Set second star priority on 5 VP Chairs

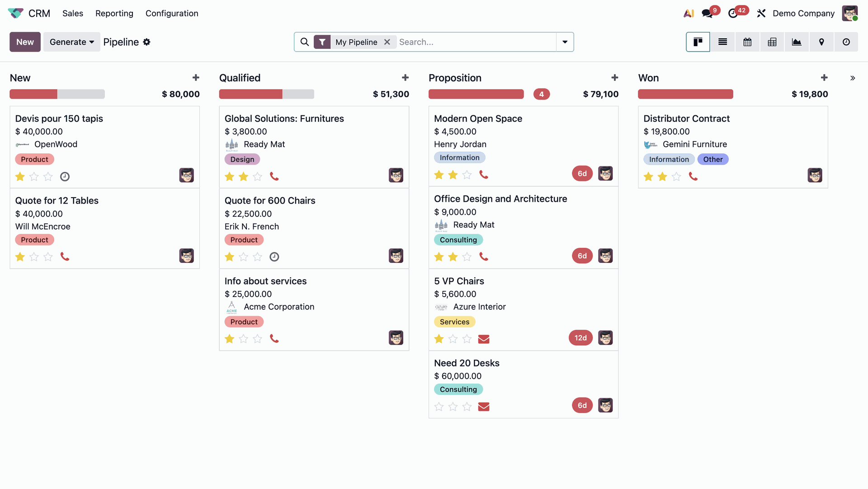pyautogui.click(x=453, y=339)
